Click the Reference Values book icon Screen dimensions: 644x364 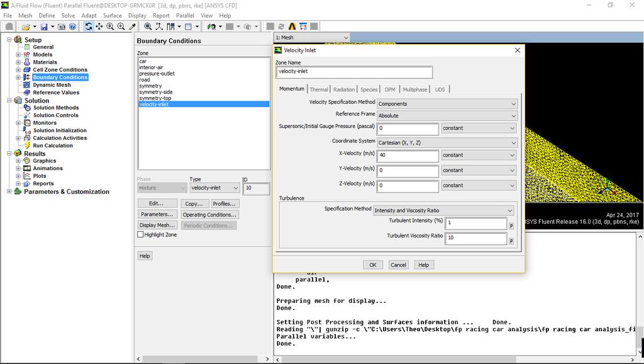point(27,93)
